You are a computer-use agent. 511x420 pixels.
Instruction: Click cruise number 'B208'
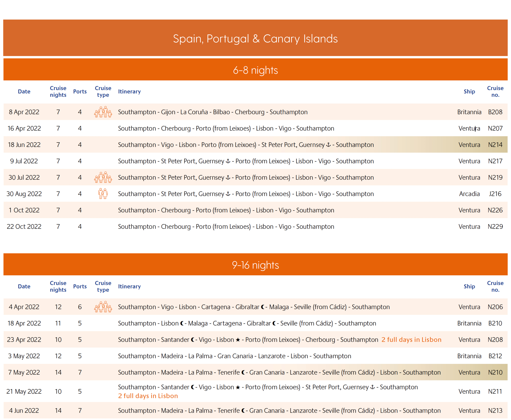(x=495, y=112)
